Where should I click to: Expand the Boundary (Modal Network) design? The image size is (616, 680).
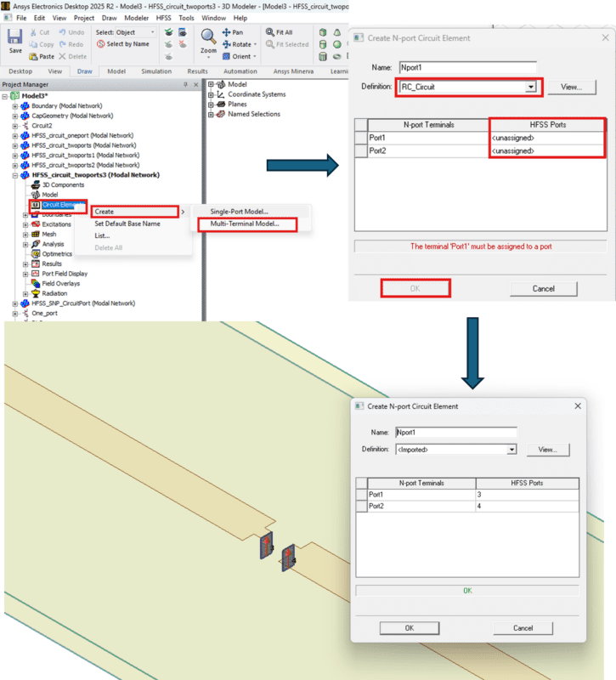pos(15,105)
